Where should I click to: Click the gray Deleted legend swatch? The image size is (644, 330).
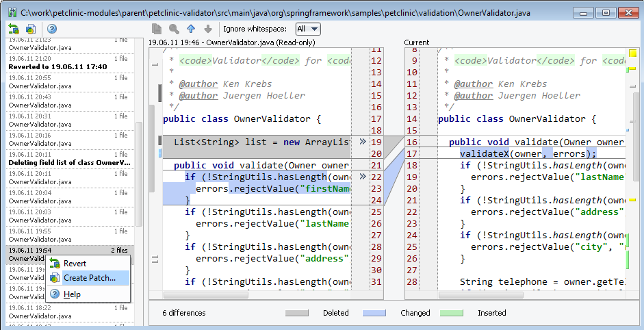296,313
